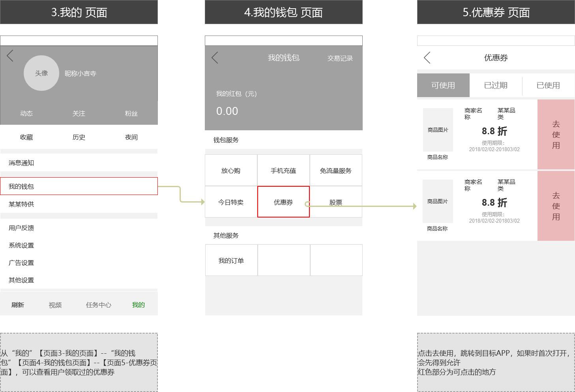Screen dimensions: 575x392
Task: Switch to 我的 bottom tab
Action: click(x=139, y=305)
